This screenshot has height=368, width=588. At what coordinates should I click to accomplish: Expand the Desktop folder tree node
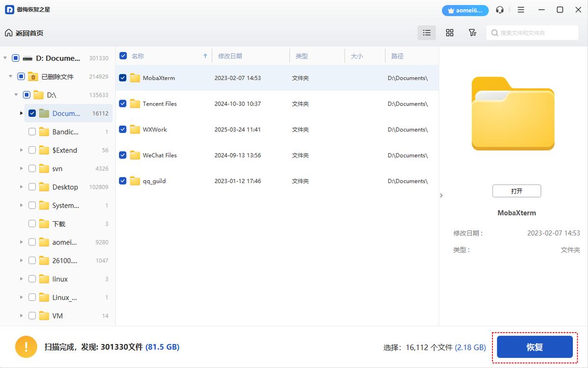(x=21, y=187)
